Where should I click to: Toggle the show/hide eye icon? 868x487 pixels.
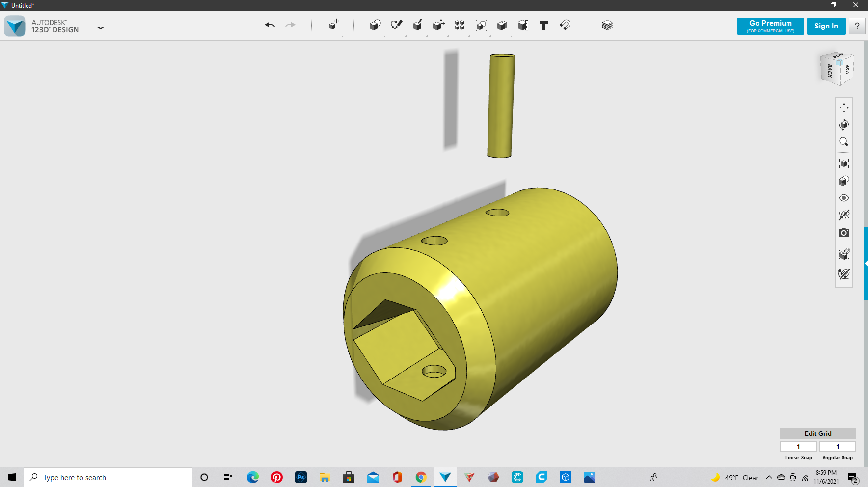844,198
